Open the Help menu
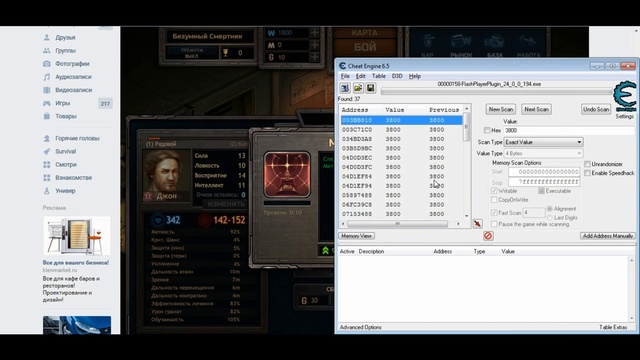Viewport: 640px width, 360px height. [415, 76]
